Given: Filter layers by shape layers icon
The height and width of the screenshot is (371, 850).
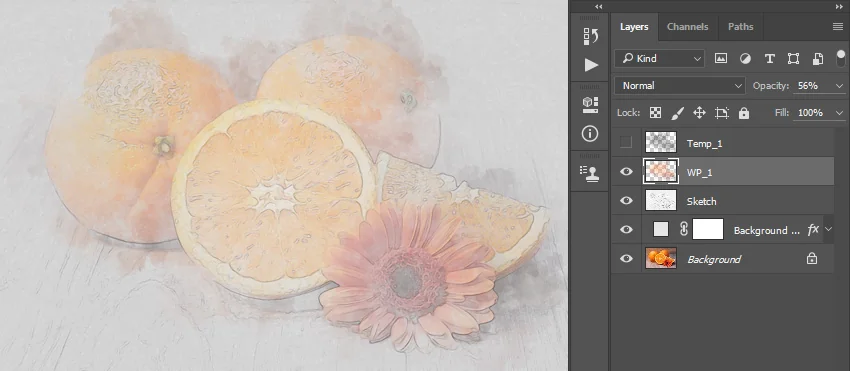Looking at the screenshot, I should 793,59.
